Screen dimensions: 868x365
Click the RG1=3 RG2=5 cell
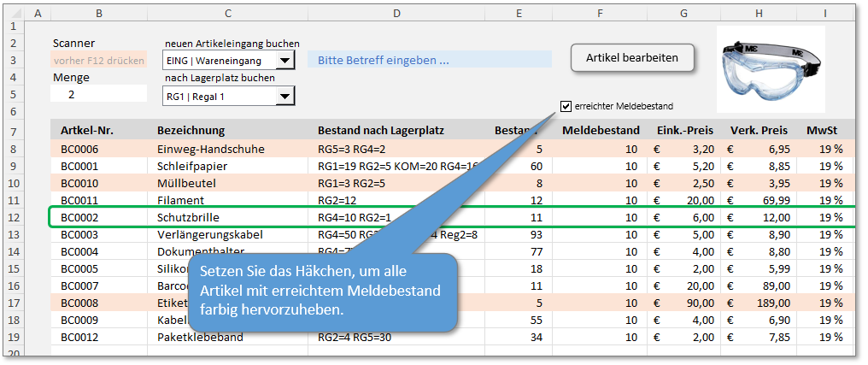396,183
